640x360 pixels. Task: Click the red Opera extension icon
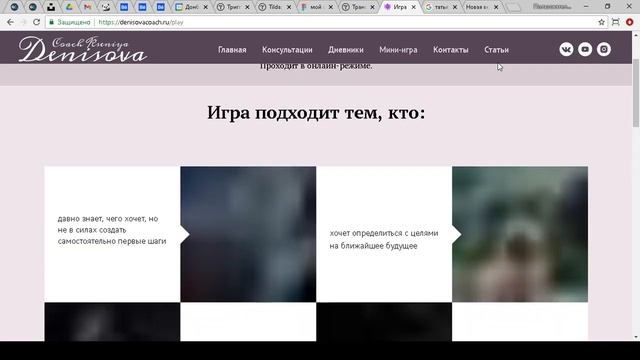(629, 22)
